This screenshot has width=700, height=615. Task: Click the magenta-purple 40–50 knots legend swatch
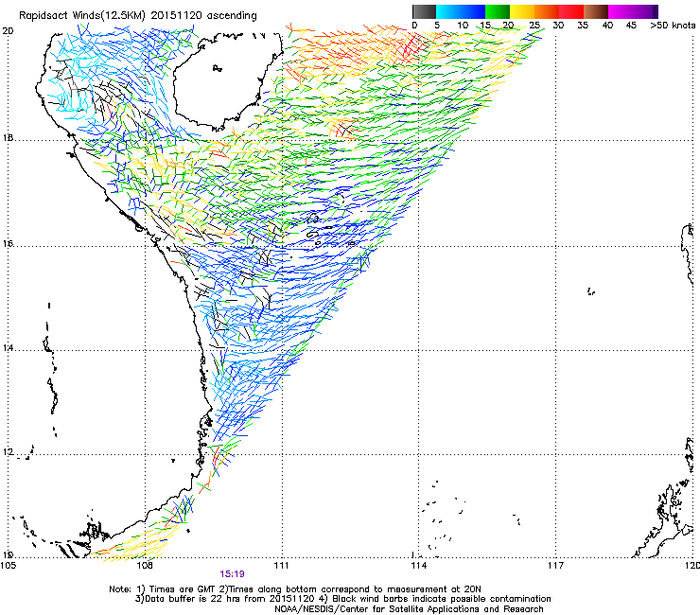(x=630, y=11)
